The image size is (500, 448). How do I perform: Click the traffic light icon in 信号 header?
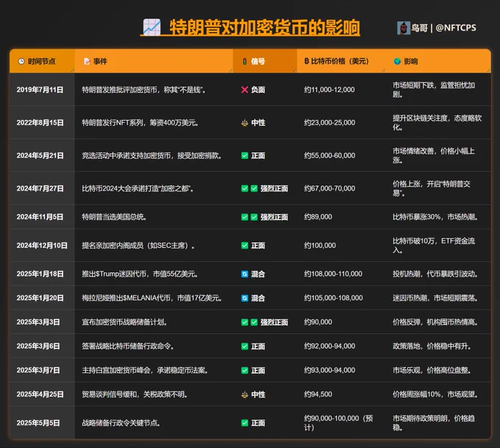coord(245,61)
